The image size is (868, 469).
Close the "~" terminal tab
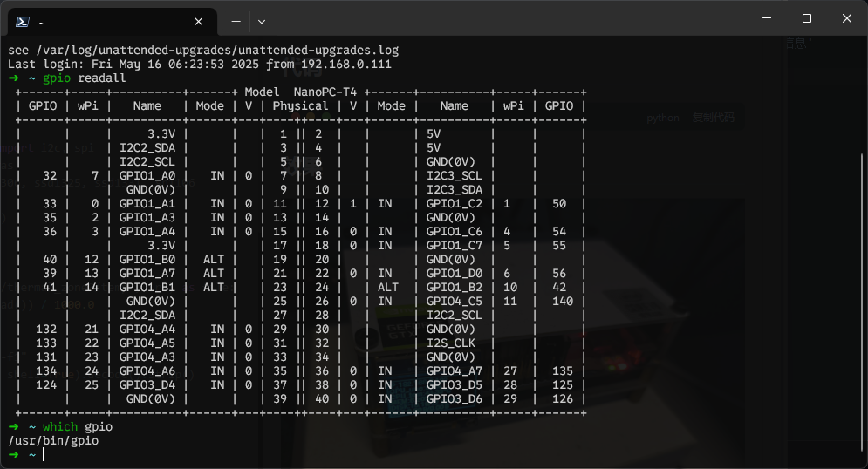click(x=199, y=21)
